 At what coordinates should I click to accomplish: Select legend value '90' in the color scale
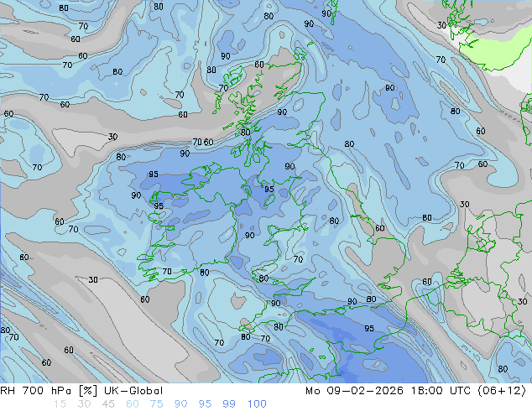point(181,404)
